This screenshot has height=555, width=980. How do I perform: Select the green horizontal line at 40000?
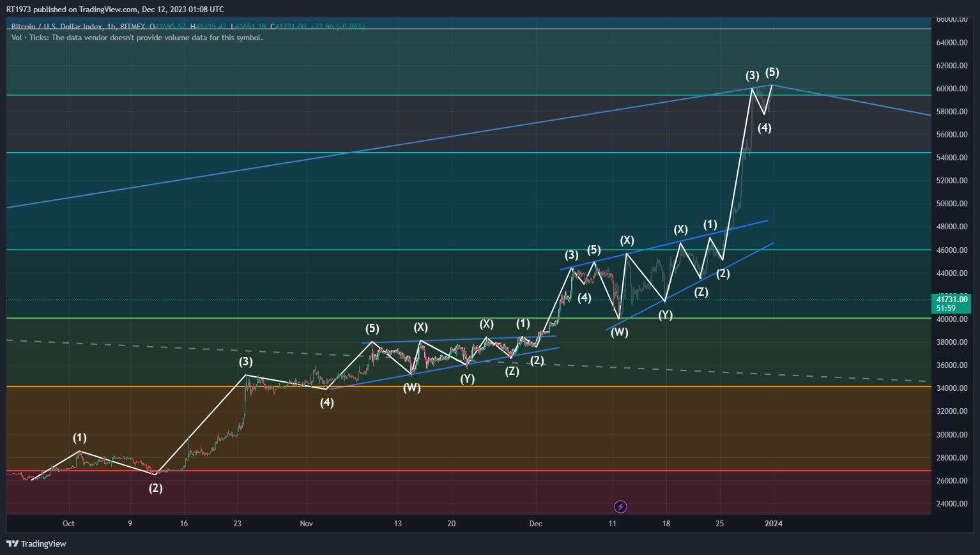[x=469, y=318]
